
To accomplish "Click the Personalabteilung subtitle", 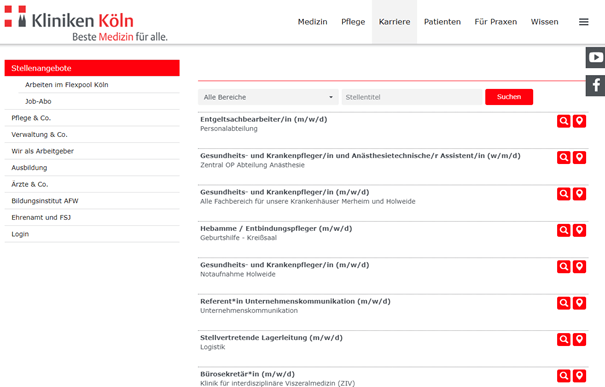I will tap(229, 129).
